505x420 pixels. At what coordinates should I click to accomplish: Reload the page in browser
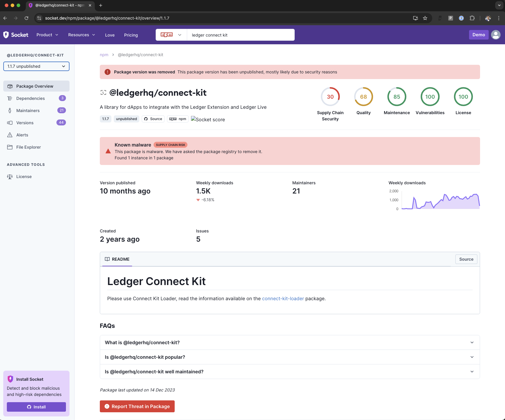tap(26, 18)
